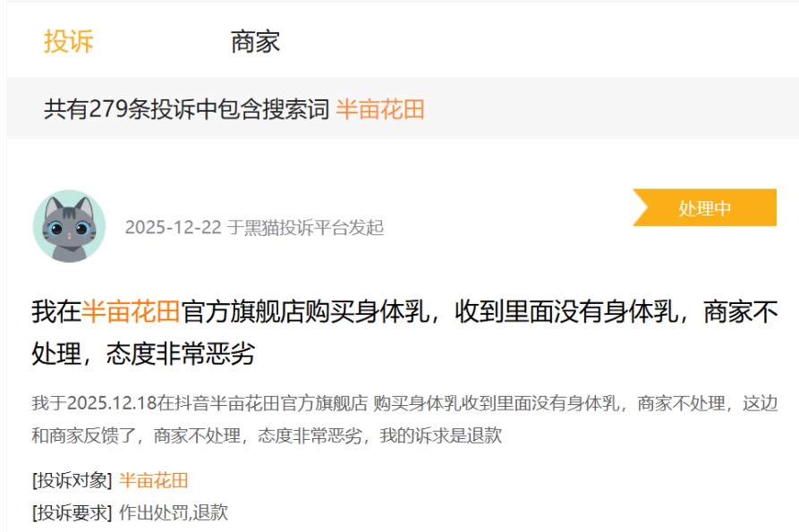Click the 包含搜索词 summary bar

[403, 108]
